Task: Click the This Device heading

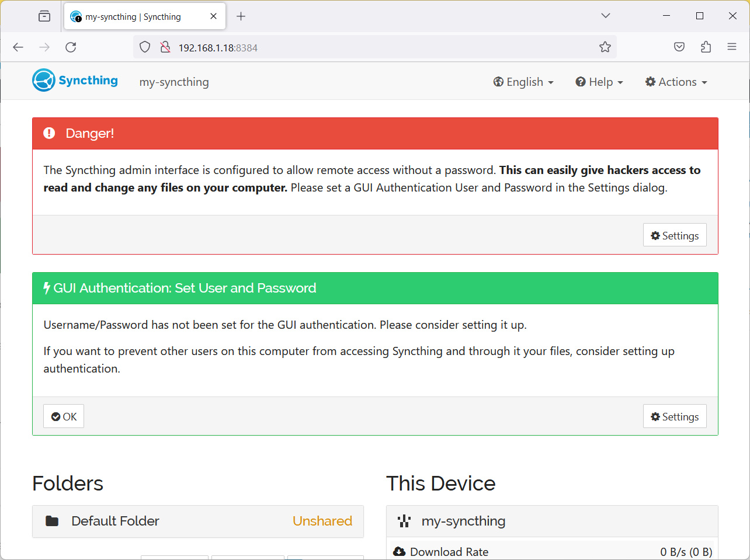Action: [x=441, y=484]
